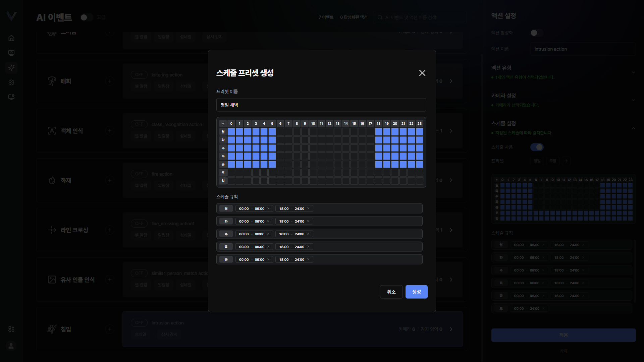This screenshot has width=644, height=362.
Task: Open the AI events sparkle sidebar icon
Action: pos(11,68)
